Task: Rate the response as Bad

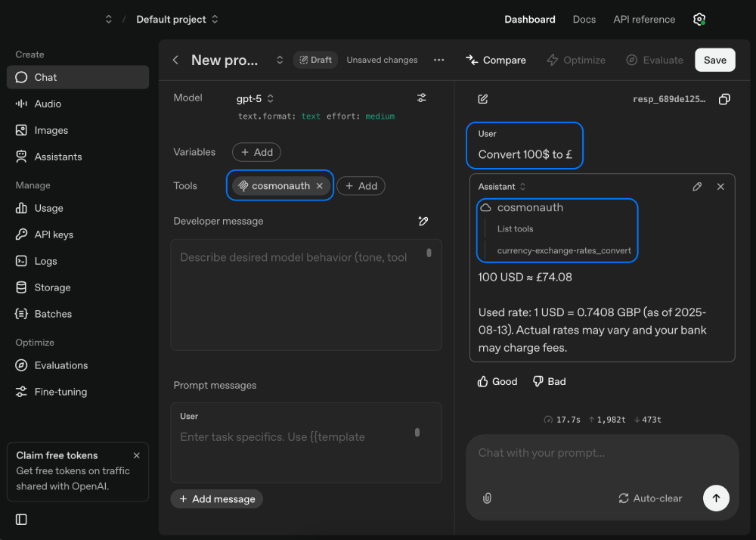Action: click(x=549, y=381)
